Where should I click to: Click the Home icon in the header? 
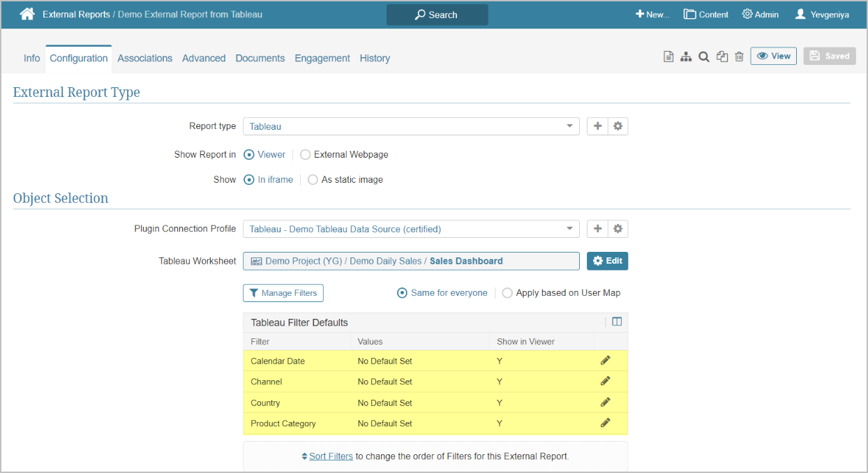pos(27,14)
